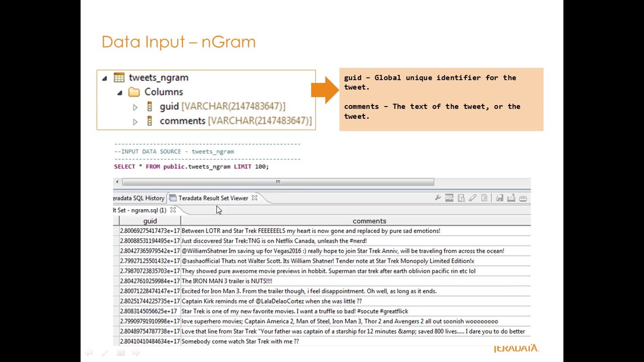Select the 'Somebody come watch Star Trek with me' row
The image size is (644, 362).
[322, 341]
